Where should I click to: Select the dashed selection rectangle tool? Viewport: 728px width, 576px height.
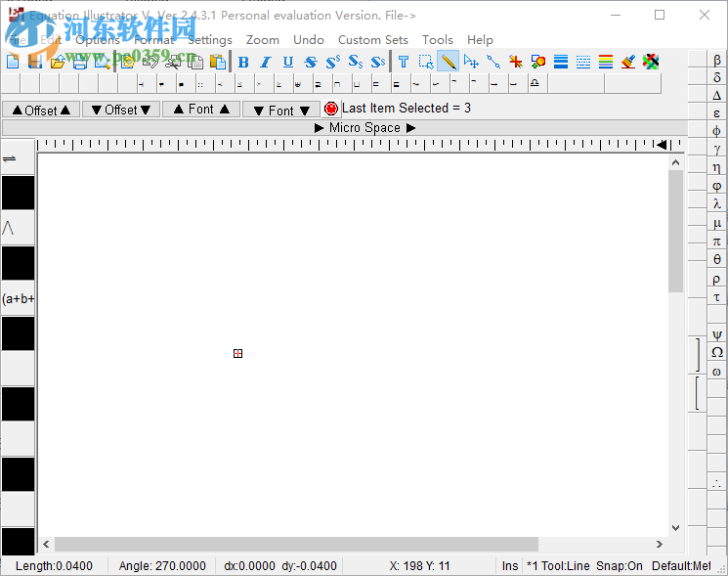[426, 62]
